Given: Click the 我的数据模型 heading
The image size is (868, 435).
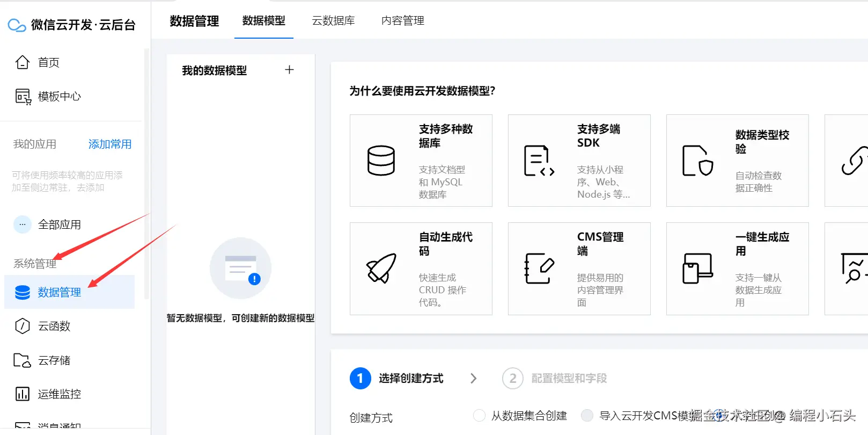Looking at the screenshot, I should [x=215, y=70].
